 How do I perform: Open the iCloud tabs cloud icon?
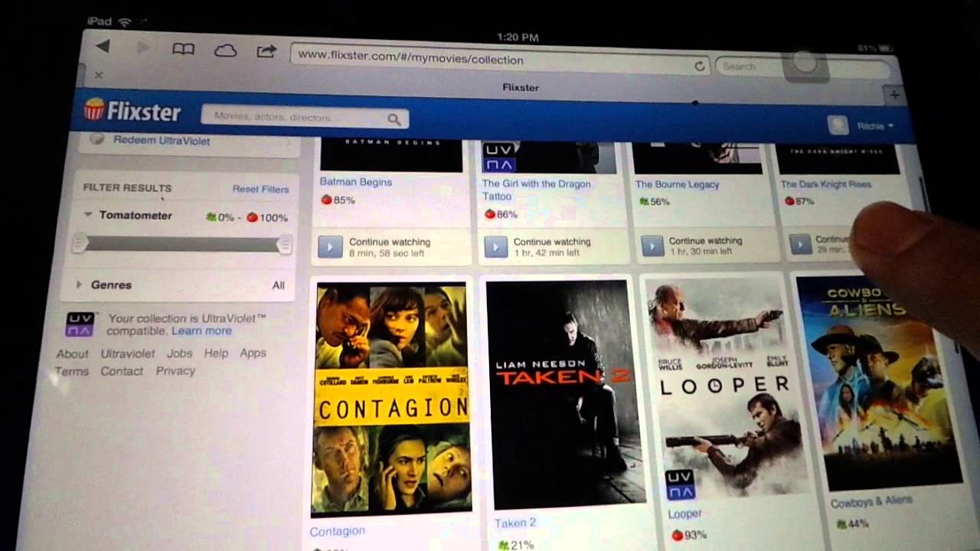click(x=225, y=51)
